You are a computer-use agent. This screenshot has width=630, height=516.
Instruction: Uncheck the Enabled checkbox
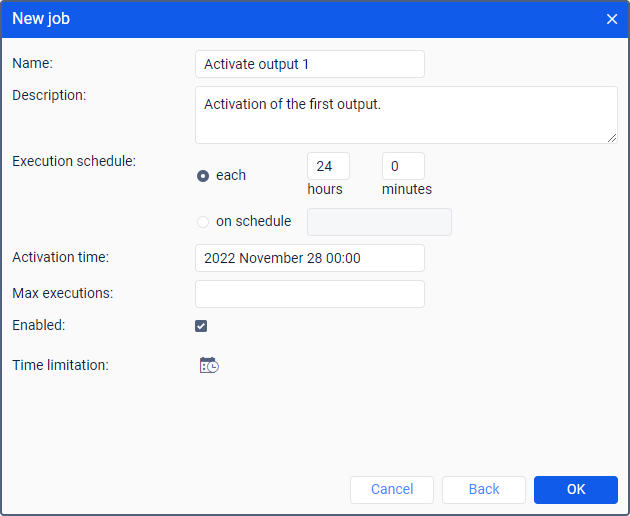point(201,326)
